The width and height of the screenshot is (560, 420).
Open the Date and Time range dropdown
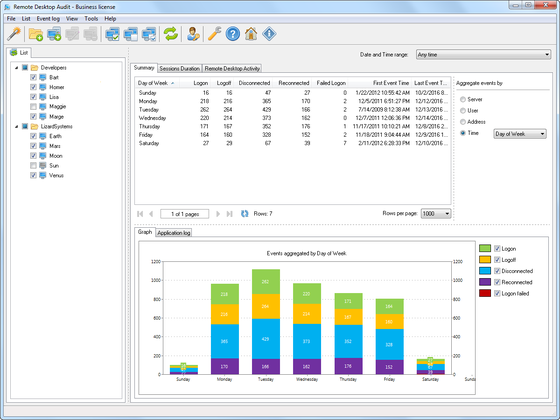pos(483,55)
